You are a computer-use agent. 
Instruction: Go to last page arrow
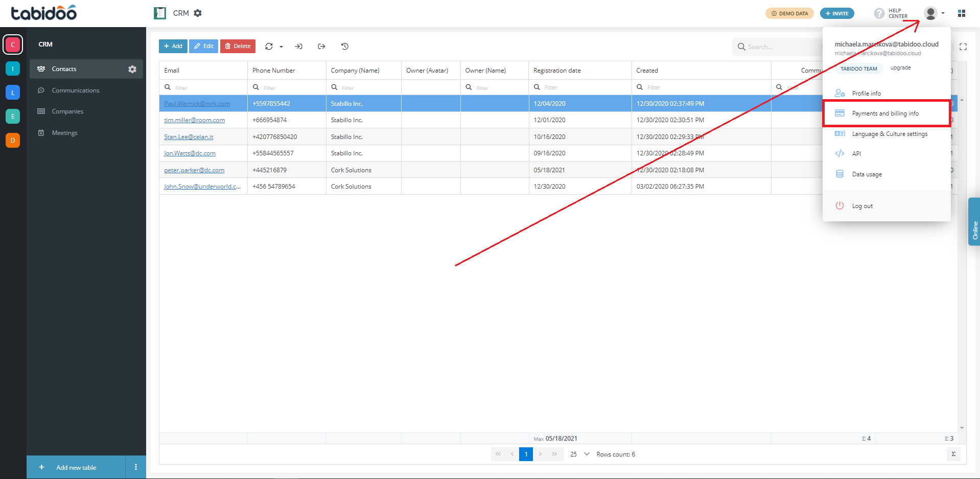tap(554, 454)
